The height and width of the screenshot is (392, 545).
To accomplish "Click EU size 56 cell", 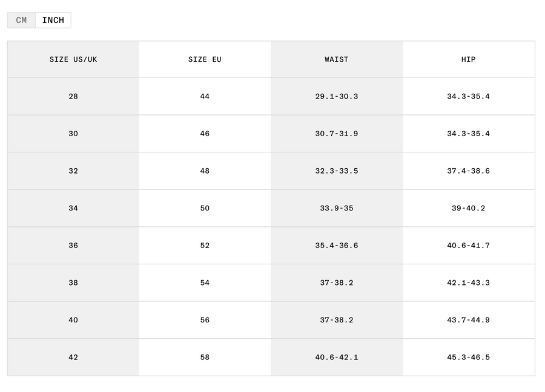I will click(x=205, y=320).
